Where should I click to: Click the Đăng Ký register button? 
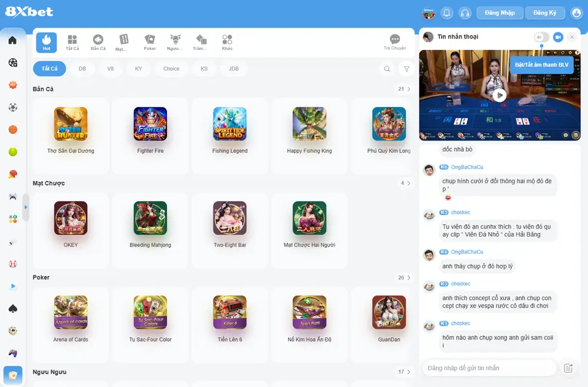tap(545, 13)
